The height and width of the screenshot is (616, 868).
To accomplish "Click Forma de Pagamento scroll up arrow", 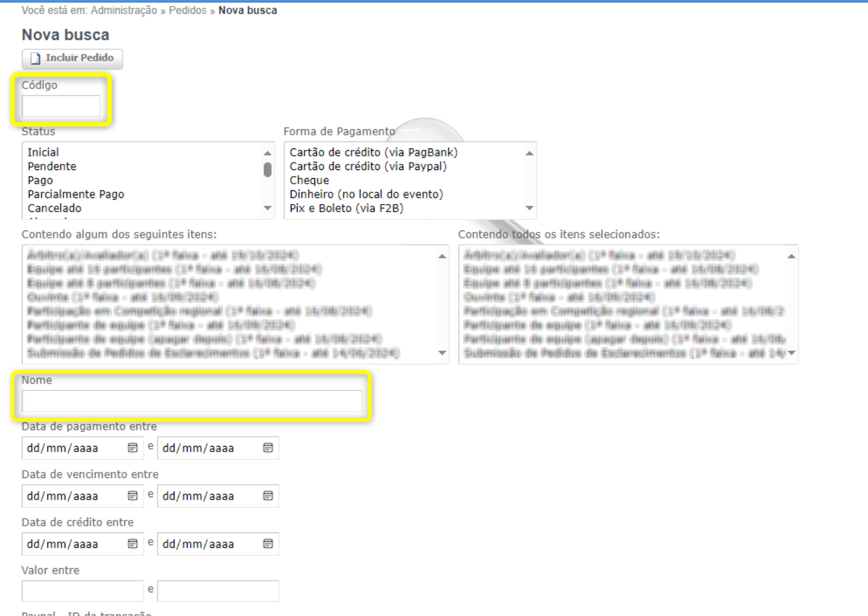I will pos(529,153).
